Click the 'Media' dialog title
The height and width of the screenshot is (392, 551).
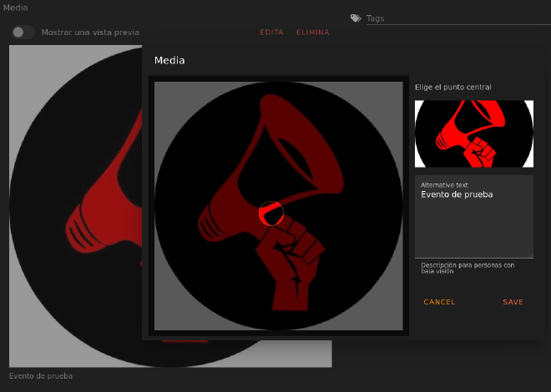click(169, 60)
